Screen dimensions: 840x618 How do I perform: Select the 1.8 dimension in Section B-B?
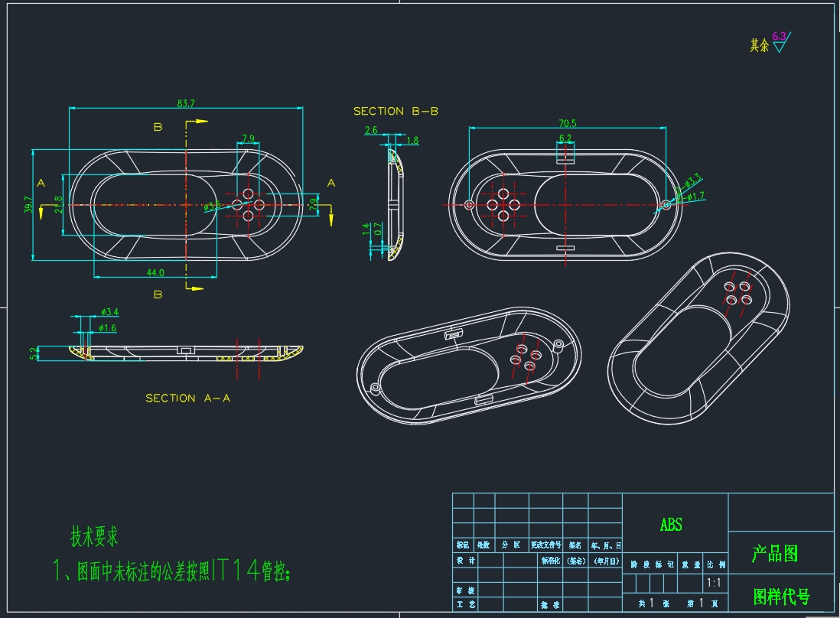point(412,141)
